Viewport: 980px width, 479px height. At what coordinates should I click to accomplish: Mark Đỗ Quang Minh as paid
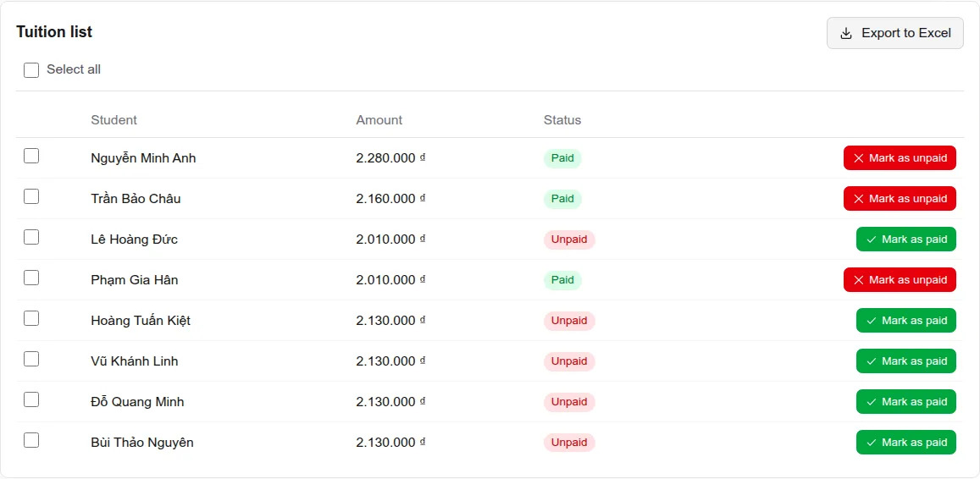[906, 401]
